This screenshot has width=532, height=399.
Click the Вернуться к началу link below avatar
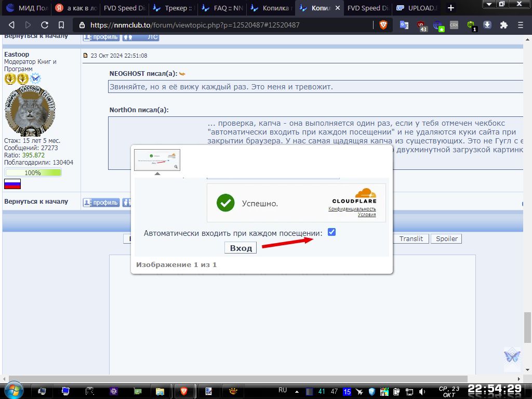pos(36,202)
